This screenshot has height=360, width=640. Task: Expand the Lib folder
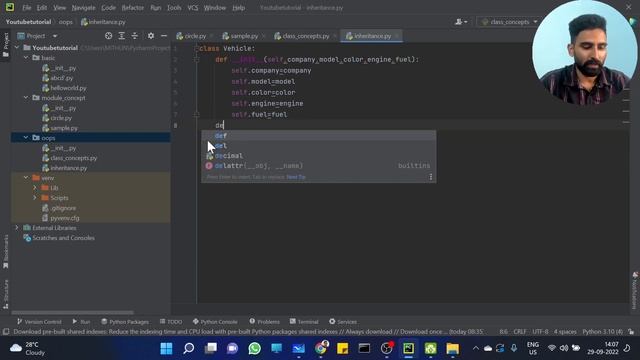coord(35,188)
